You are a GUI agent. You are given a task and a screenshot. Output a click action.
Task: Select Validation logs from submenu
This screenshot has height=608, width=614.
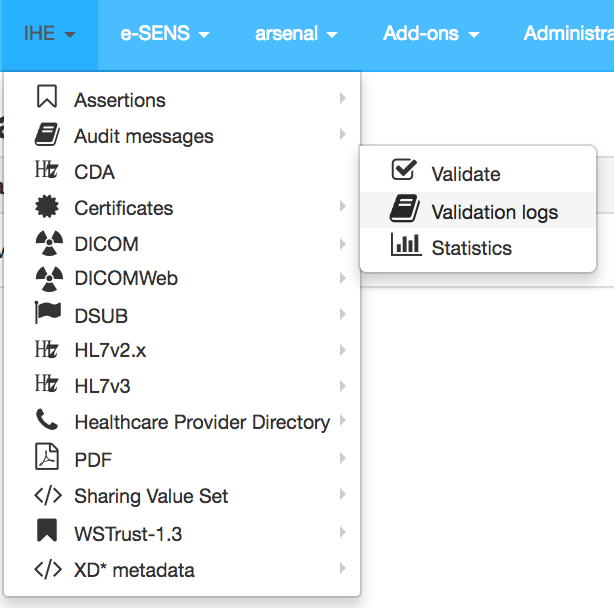tap(494, 212)
